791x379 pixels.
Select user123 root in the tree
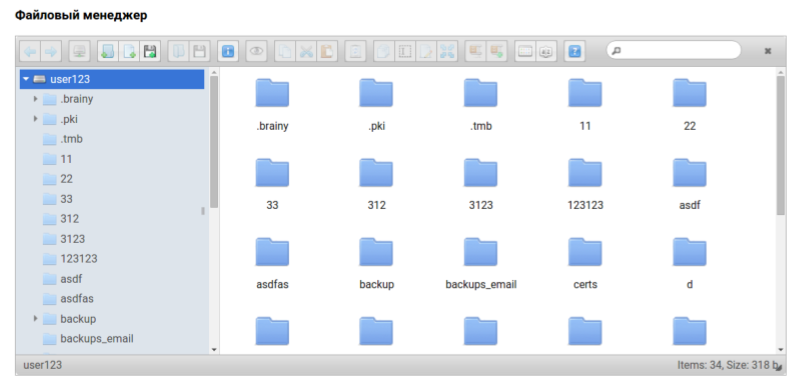click(x=112, y=79)
